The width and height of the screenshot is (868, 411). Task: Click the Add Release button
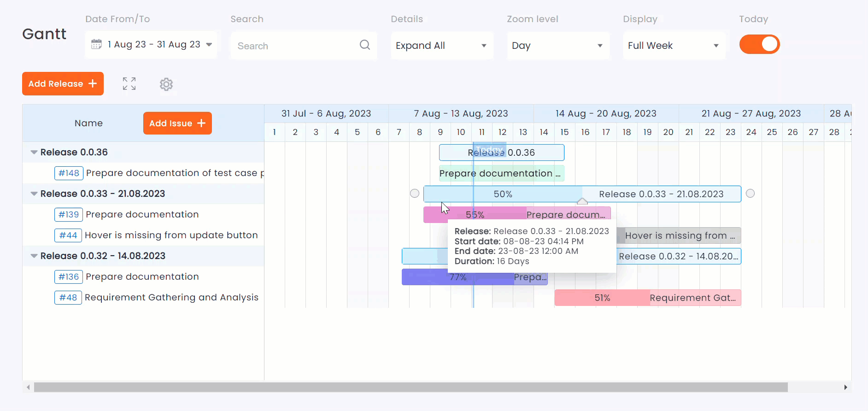(63, 84)
